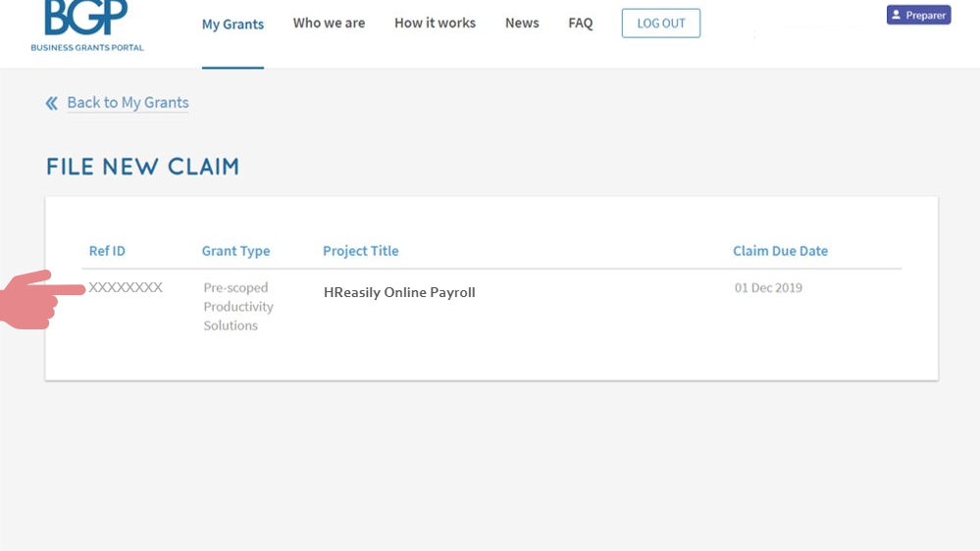Click the LOG OUT button
This screenshot has height=551, width=980.
click(x=660, y=24)
